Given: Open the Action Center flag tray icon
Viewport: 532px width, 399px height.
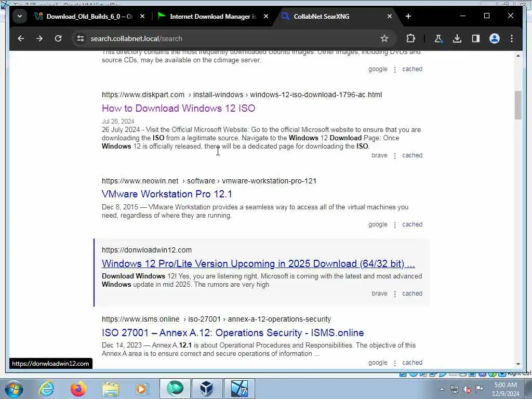Looking at the screenshot, I should click(x=479, y=389).
